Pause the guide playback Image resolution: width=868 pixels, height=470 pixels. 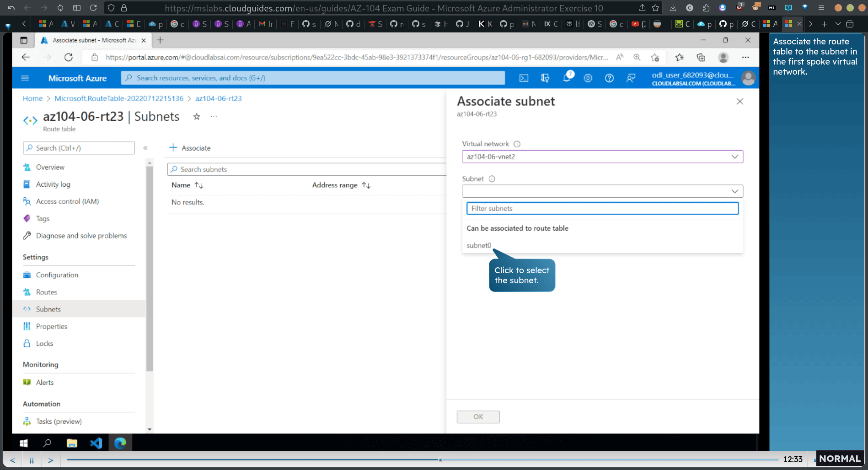click(x=32, y=460)
